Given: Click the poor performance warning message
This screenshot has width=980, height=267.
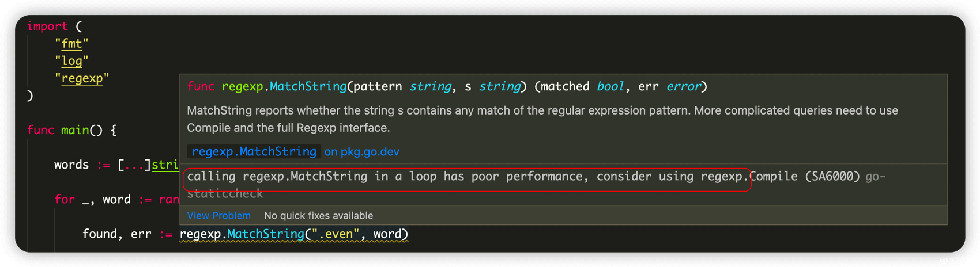Looking at the screenshot, I should pyautogui.click(x=467, y=177).
